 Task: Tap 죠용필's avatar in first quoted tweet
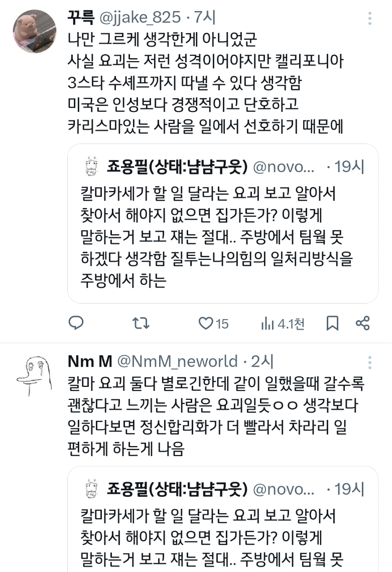pos(91,167)
